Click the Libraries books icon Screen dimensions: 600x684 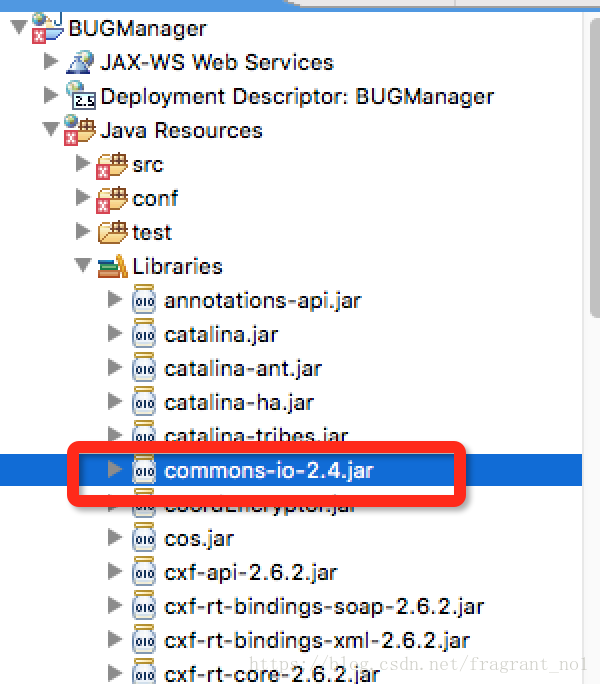pos(113,267)
